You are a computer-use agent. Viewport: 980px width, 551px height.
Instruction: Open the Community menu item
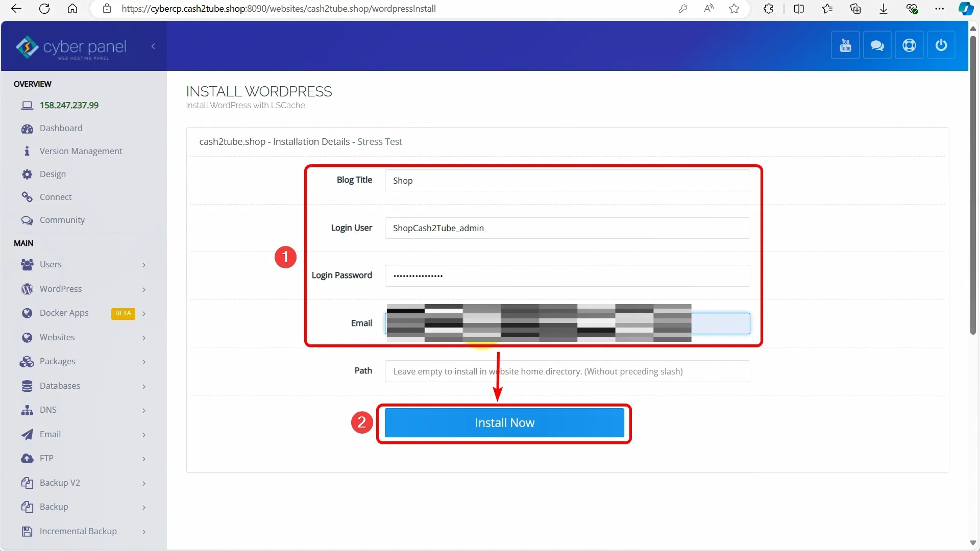[62, 220]
